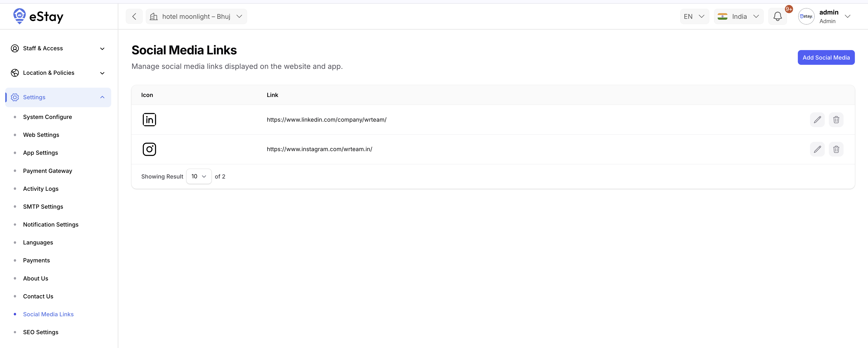868x348 pixels.
Task: Click the Staff & Access user icon
Action: pyautogui.click(x=15, y=48)
